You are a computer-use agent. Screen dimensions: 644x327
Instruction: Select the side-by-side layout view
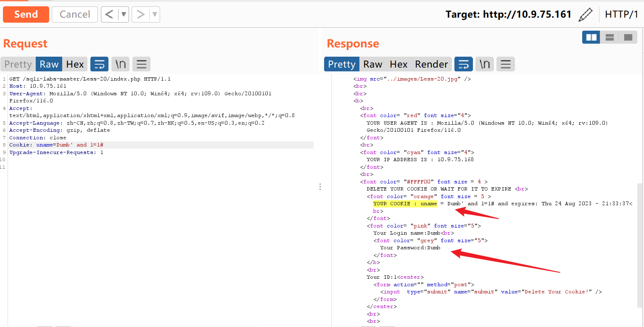(591, 37)
